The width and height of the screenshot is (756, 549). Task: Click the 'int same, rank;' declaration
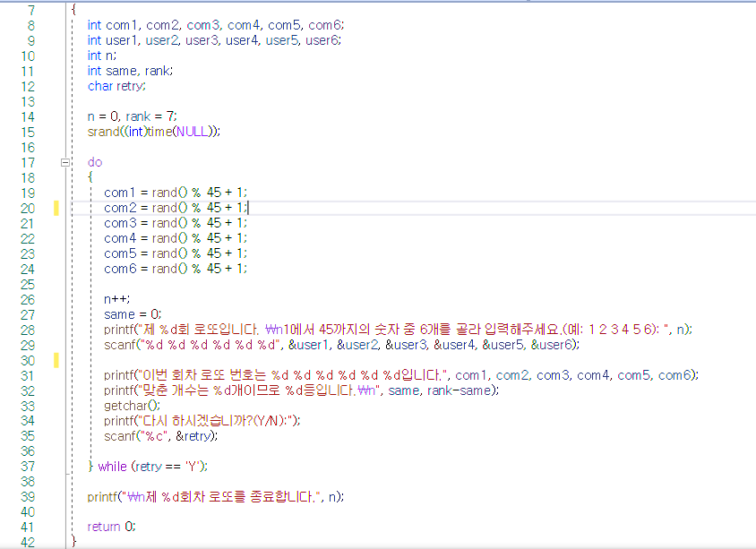point(130,71)
